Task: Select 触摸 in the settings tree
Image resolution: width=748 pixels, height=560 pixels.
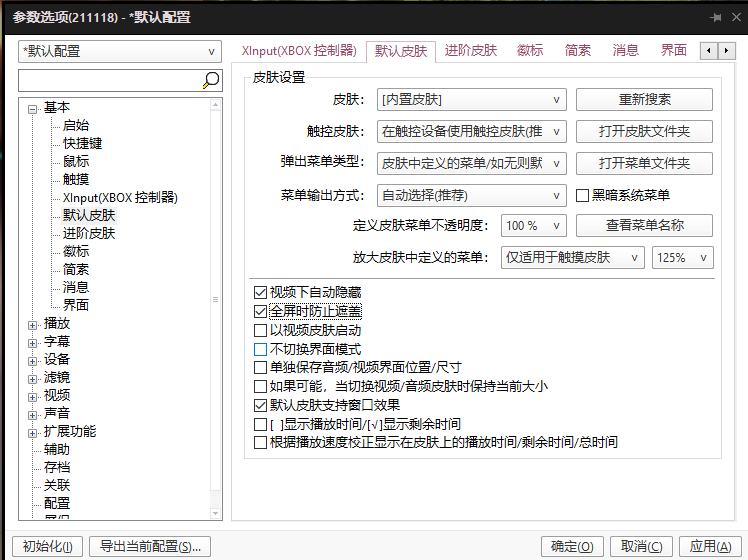Action: [76, 179]
